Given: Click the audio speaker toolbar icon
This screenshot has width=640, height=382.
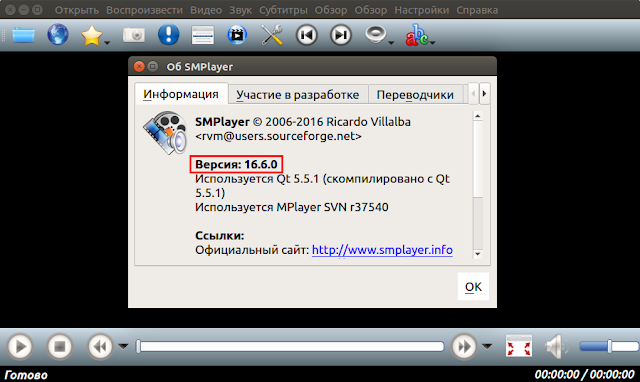Looking at the screenshot, I should (x=375, y=34).
